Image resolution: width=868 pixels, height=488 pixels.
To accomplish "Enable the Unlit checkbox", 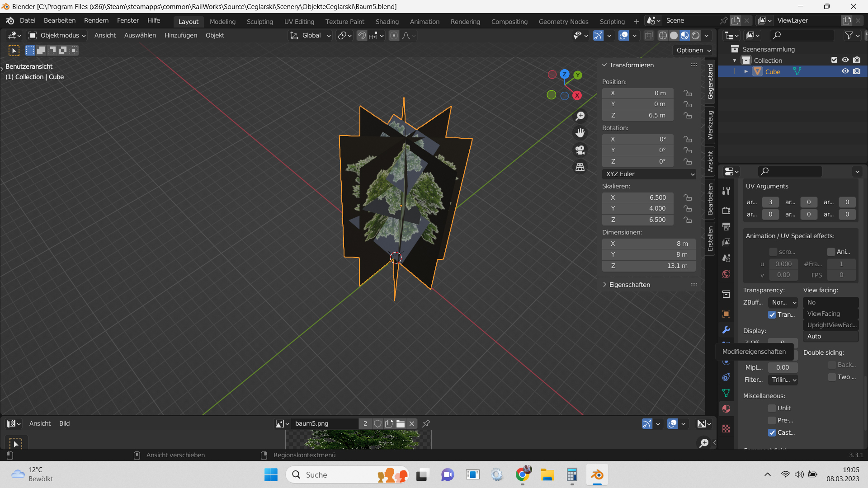I will point(772,408).
